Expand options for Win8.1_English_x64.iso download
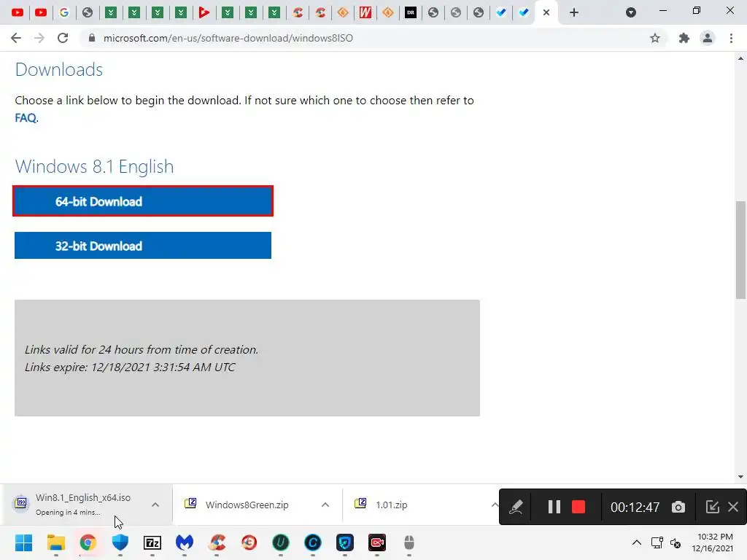 [155, 505]
